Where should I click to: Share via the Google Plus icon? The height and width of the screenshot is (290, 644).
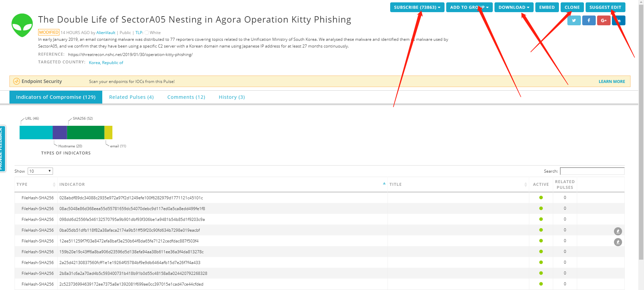[x=603, y=21]
